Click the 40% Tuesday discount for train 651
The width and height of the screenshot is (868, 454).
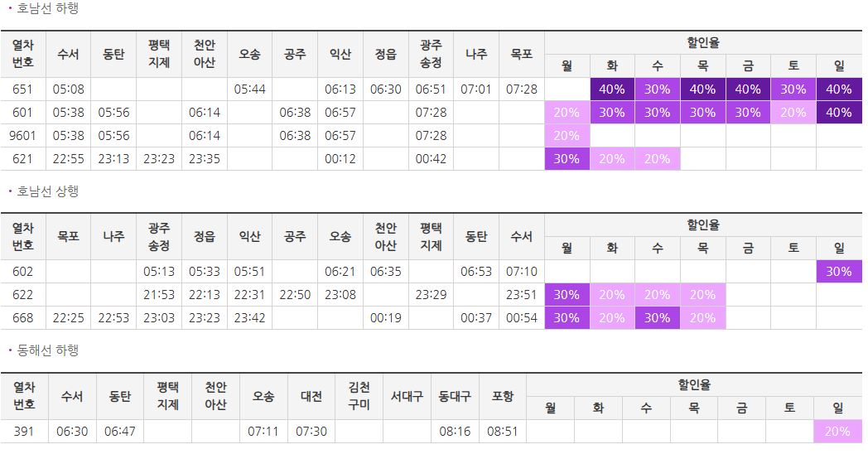[612, 89]
